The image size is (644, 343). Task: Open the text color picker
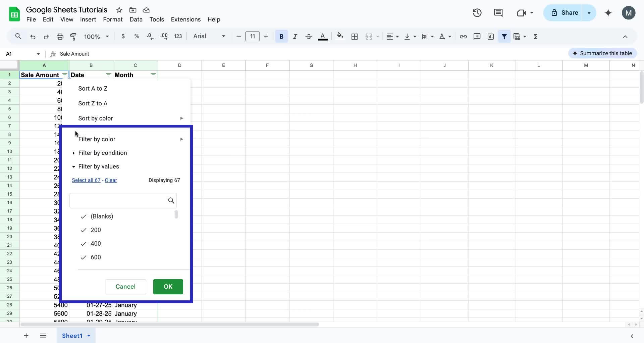tap(323, 37)
